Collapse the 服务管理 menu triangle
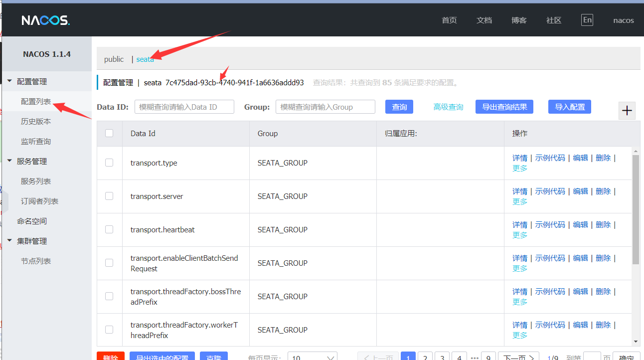This screenshot has height=360, width=644. click(x=9, y=161)
